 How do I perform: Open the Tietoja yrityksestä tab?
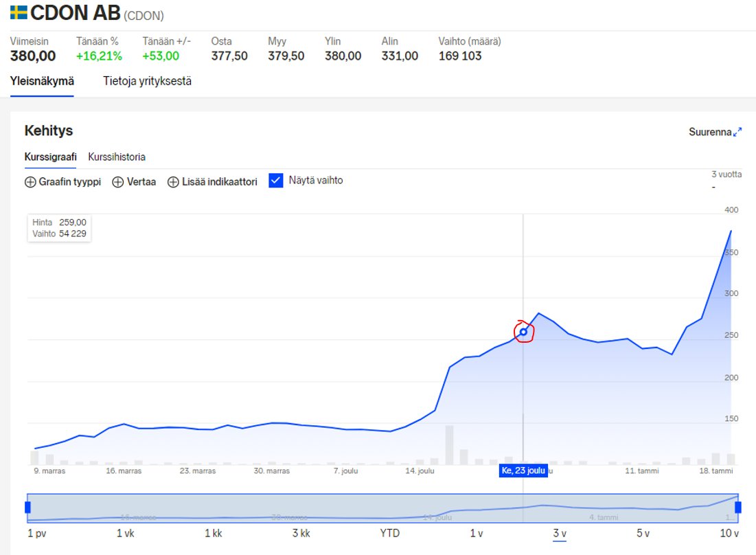tap(147, 81)
